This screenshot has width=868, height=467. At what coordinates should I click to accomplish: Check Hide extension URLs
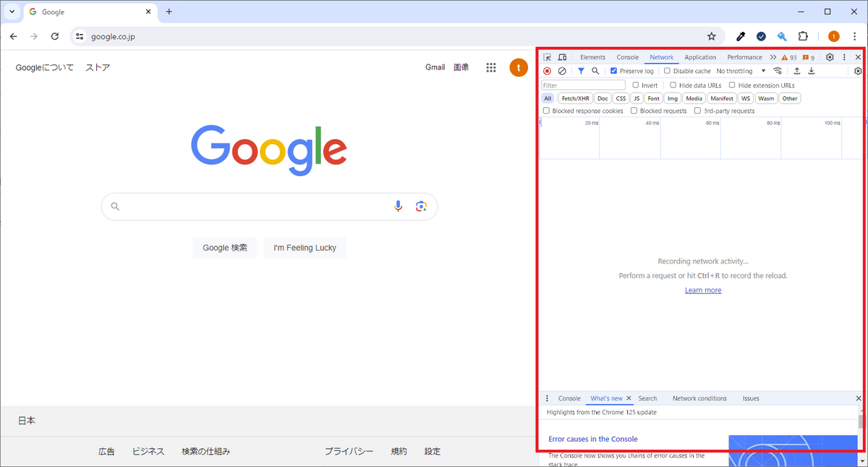pos(732,85)
